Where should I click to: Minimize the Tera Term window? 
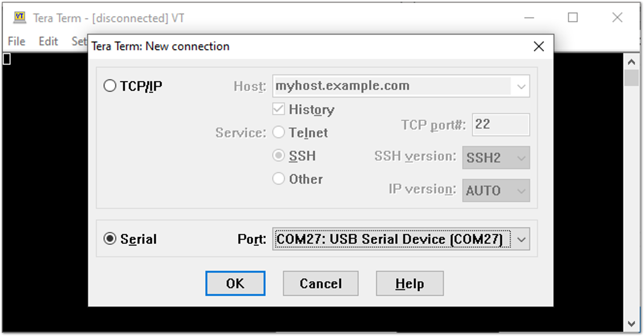[529, 18]
